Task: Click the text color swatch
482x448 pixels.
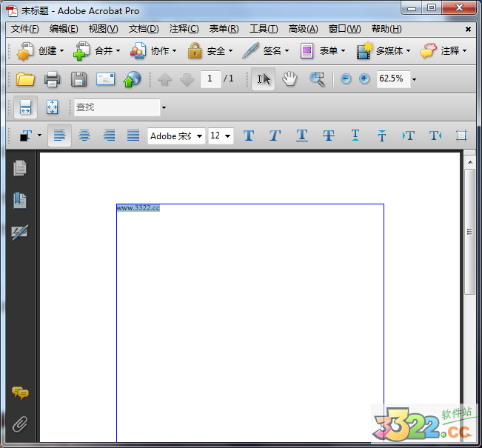Action: point(26,136)
